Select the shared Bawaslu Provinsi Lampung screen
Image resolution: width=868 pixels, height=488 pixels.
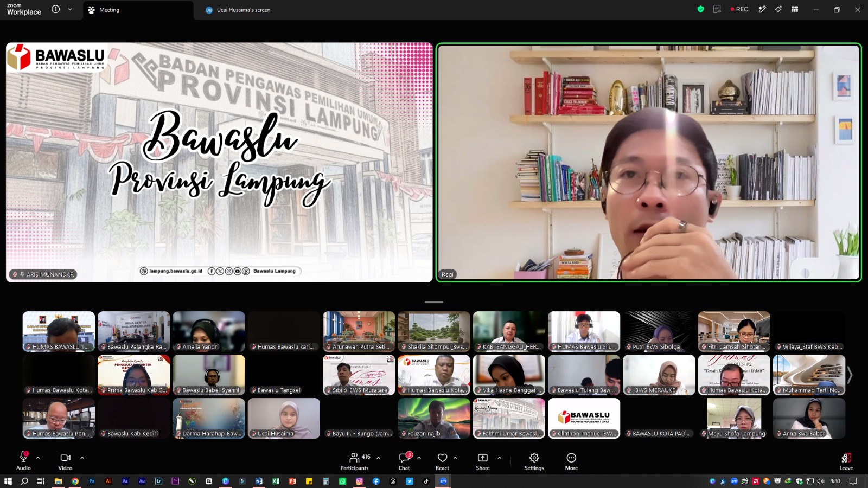click(219, 162)
